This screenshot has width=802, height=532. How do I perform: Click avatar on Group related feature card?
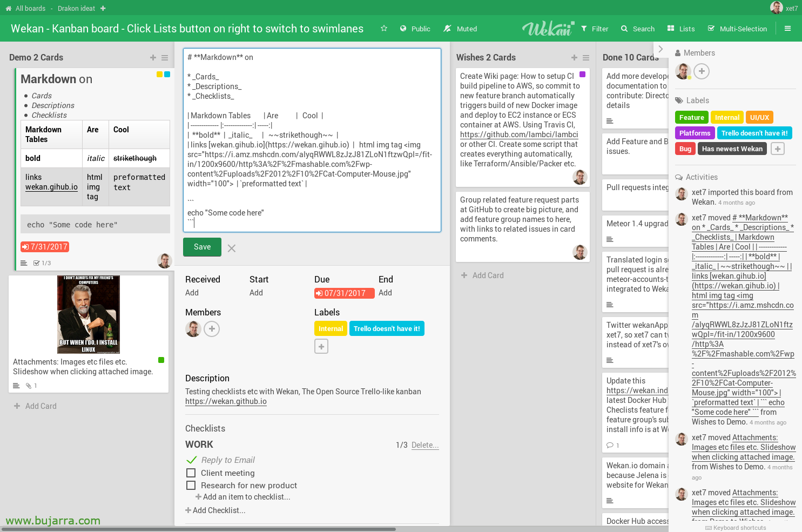pyautogui.click(x=580, y=252)
